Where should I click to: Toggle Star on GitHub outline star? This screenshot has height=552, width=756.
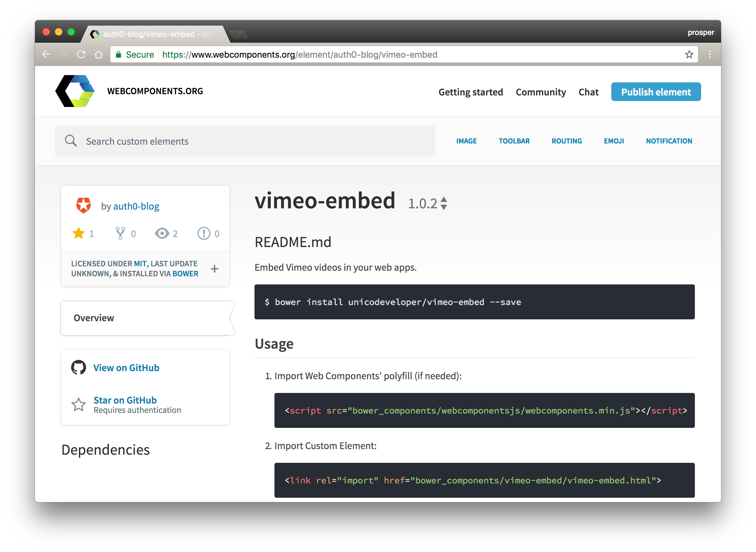(79, 405)
